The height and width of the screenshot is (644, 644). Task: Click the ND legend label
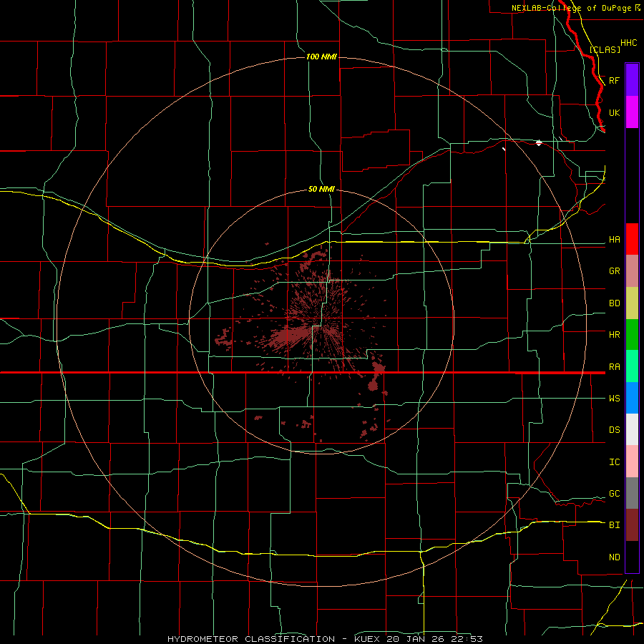[x=615, y=557]
